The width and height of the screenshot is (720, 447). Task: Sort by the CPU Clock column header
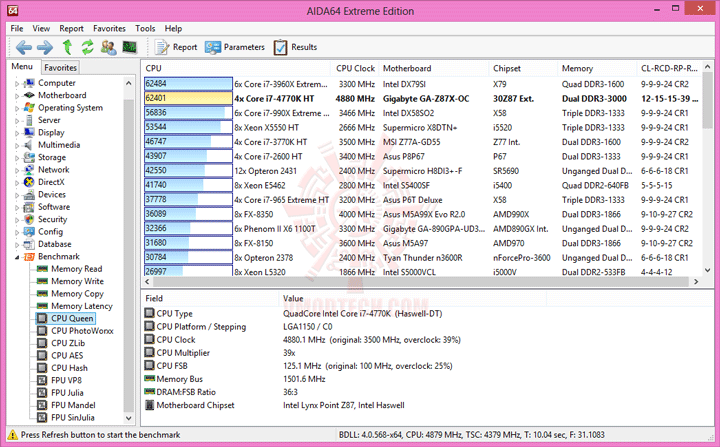(355, 68)
